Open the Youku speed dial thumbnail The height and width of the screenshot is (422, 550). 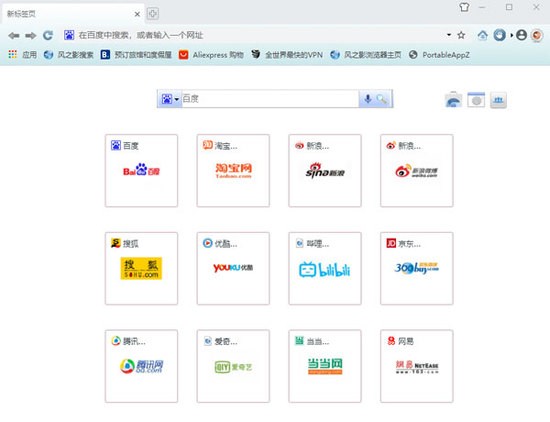pos(233,268)
